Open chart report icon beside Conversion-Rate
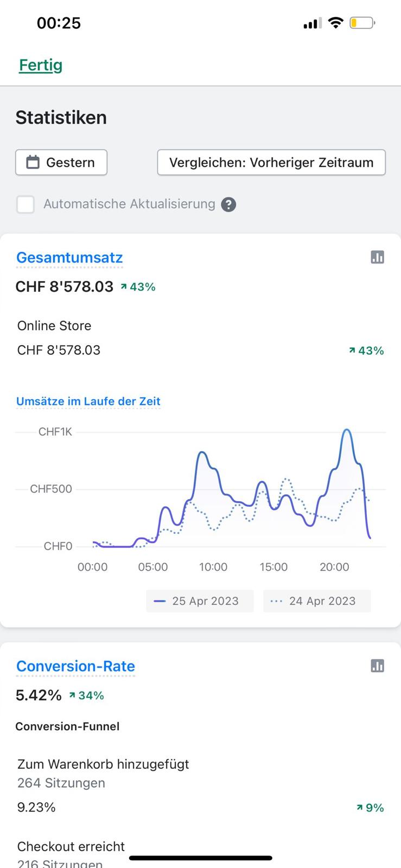This screenshot has width=401, height=868. (x=377, y=666)
